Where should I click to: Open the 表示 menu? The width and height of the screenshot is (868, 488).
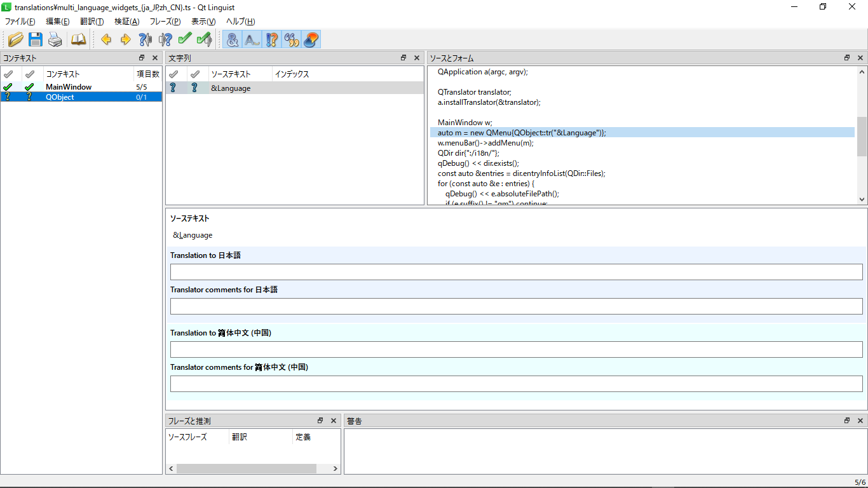point(203,22)
